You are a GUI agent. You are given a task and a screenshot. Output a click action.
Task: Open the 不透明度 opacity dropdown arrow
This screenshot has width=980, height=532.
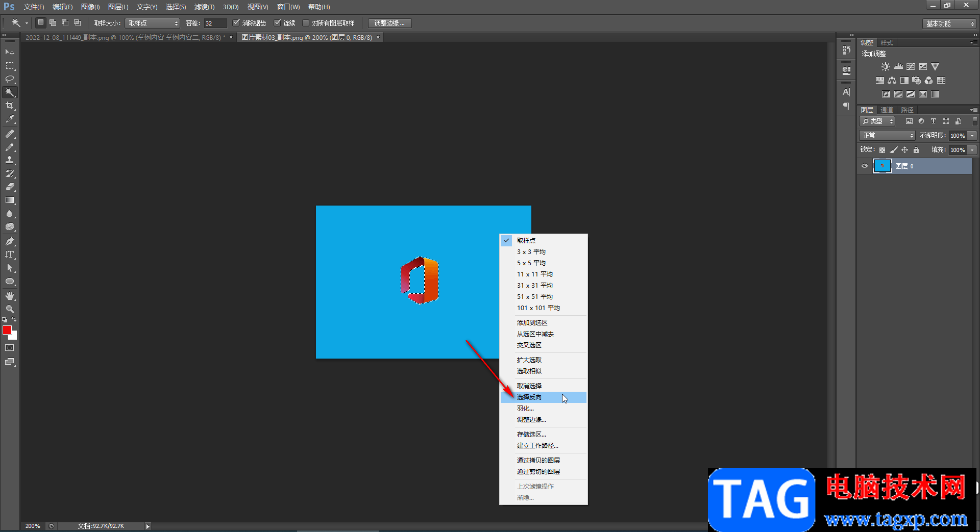point(972,136)
